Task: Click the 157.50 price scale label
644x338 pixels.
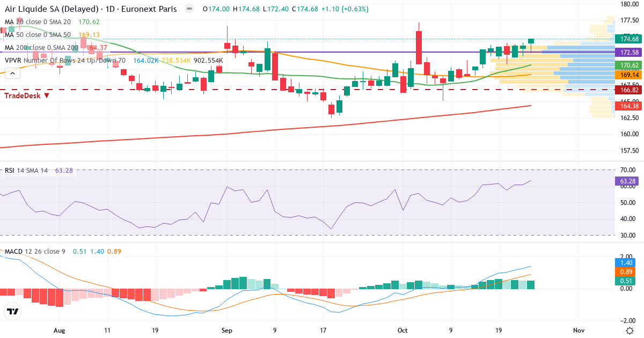Action: coord(629,150)
